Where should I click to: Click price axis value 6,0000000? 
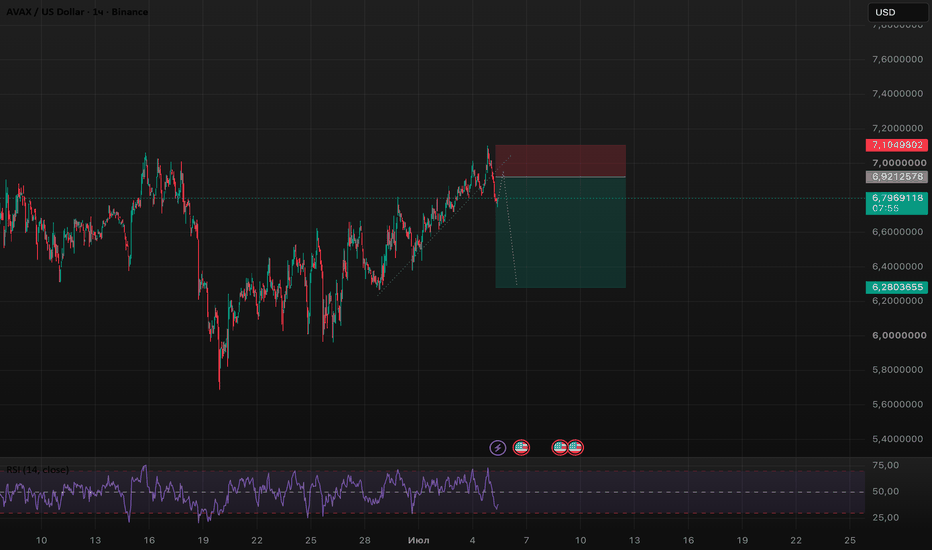[898, 335]
